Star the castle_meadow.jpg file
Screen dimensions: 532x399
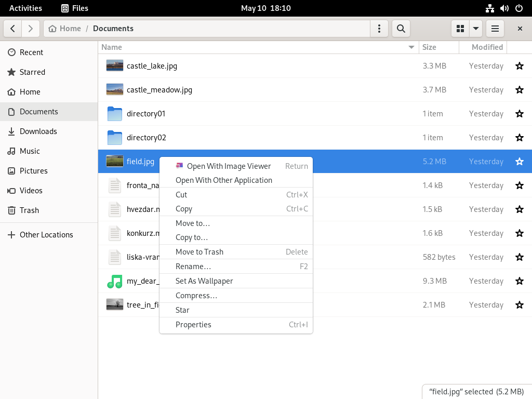click(520, 89)
